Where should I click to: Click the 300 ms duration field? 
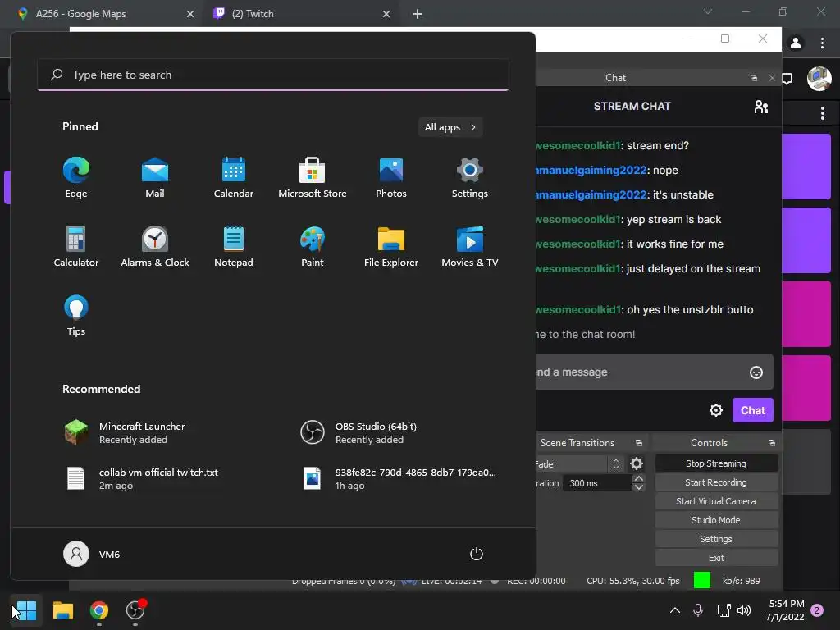coord(597,483)
